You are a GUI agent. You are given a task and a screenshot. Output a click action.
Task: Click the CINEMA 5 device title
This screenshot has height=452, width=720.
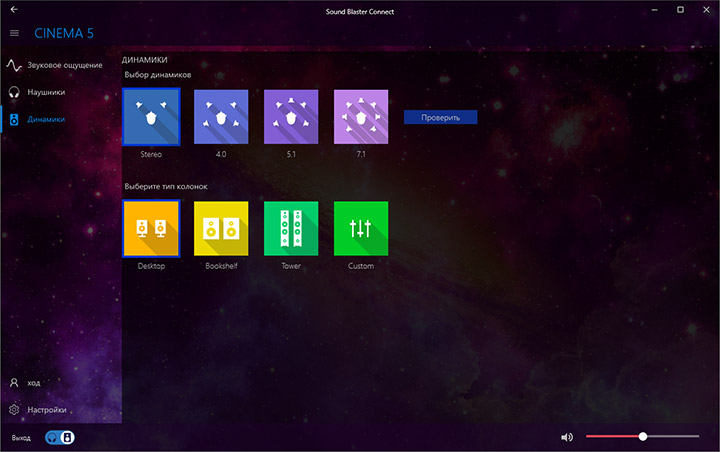point(64,33)
